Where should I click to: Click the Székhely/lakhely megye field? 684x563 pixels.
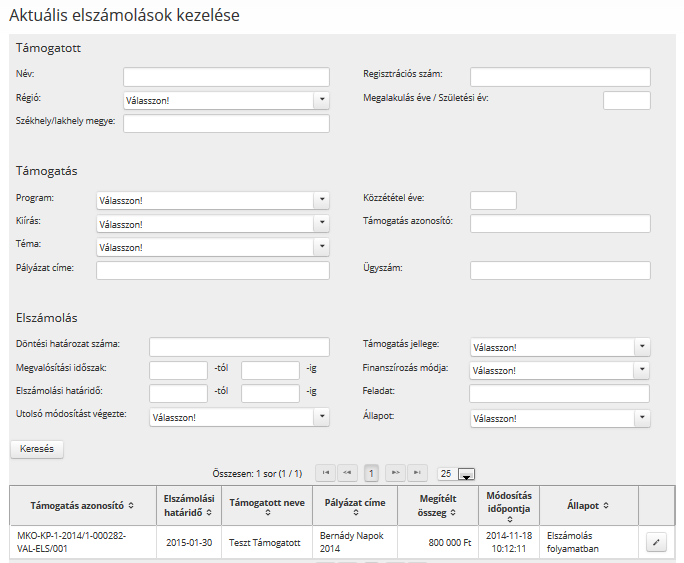tap(226, 123)
